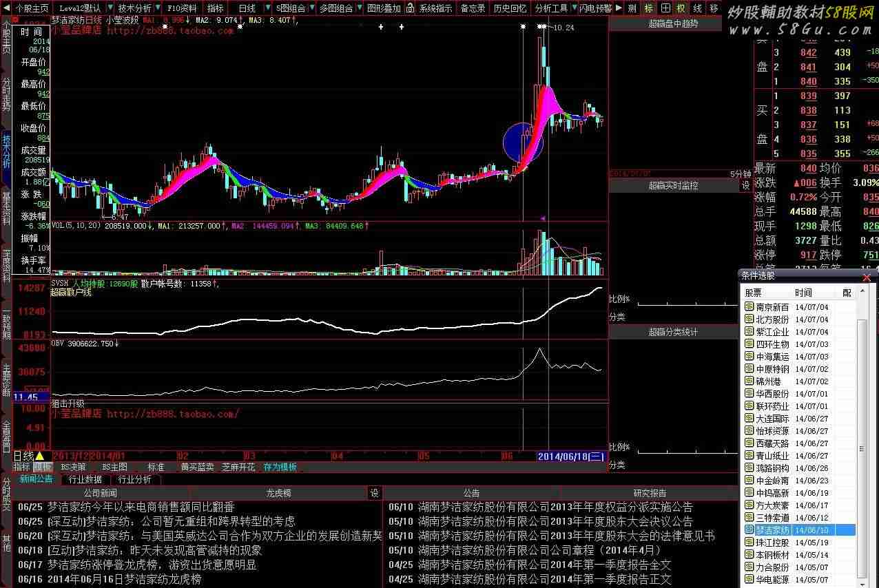Choose the BS决策 template

click(73, 467)
